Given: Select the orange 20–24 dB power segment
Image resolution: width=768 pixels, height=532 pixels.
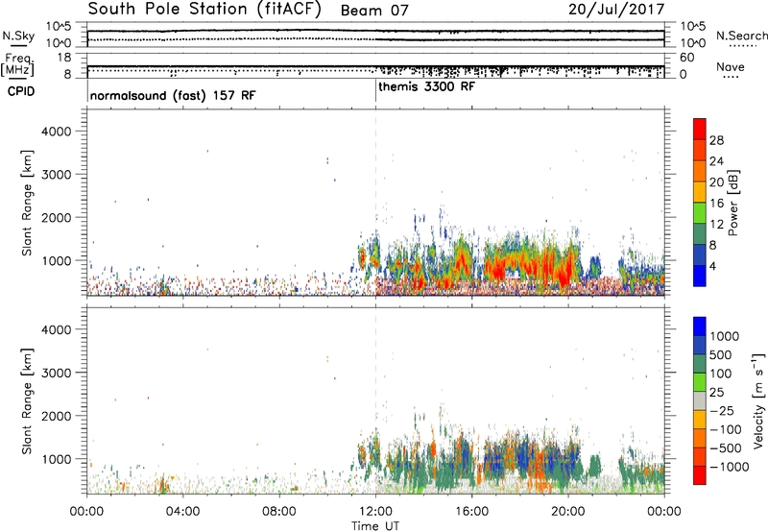Looking at the screenshot, I should 700,171.
